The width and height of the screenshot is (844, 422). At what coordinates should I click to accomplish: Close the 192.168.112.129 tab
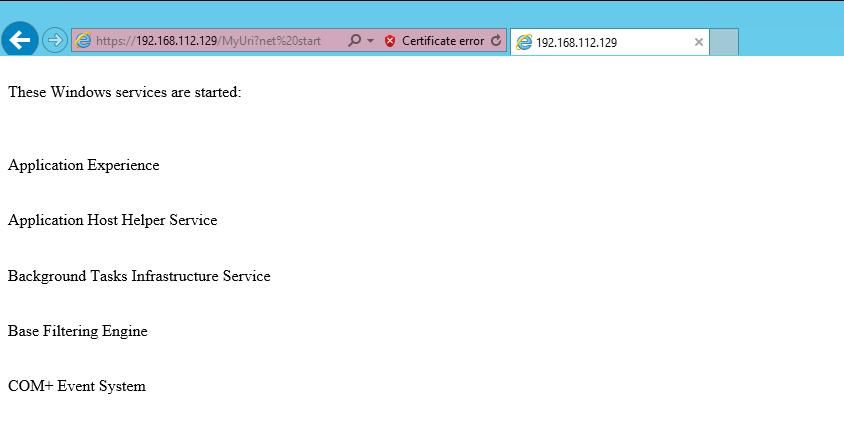pos(699,42)
